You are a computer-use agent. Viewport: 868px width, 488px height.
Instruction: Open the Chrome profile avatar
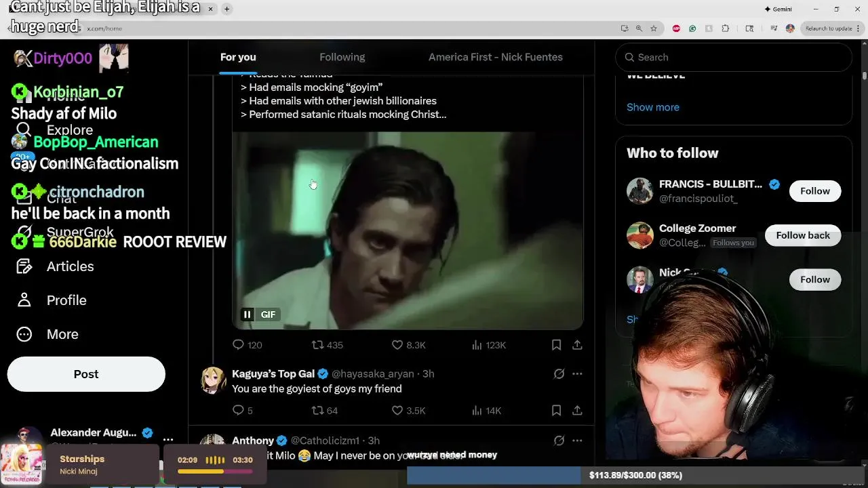790,28
